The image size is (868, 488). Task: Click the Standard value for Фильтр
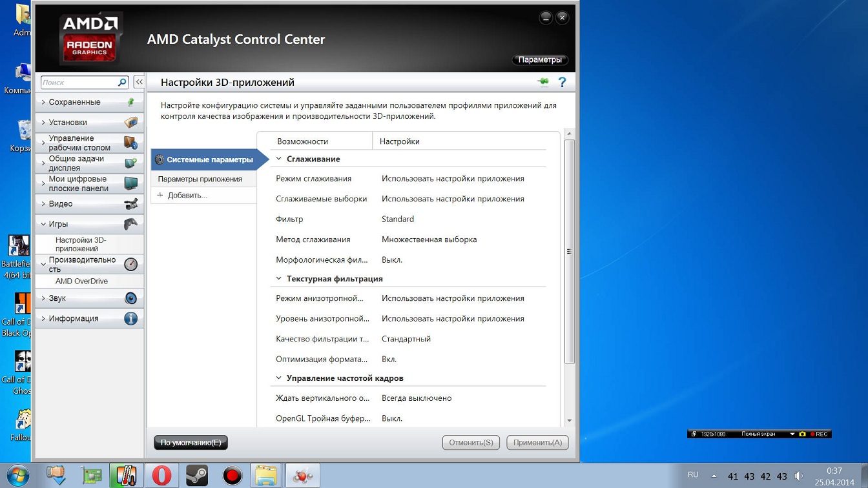tap(398, 219)
